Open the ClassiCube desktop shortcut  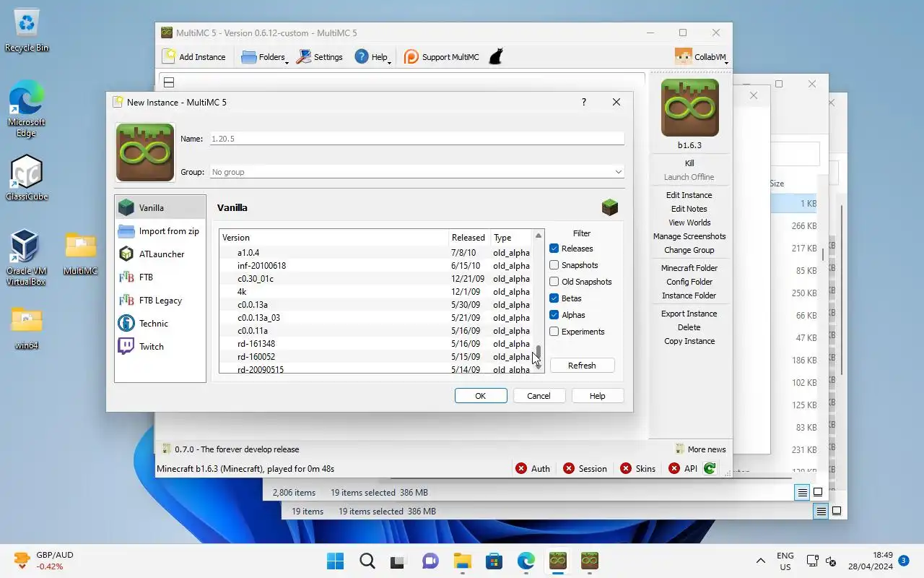(x=27, y=178)
